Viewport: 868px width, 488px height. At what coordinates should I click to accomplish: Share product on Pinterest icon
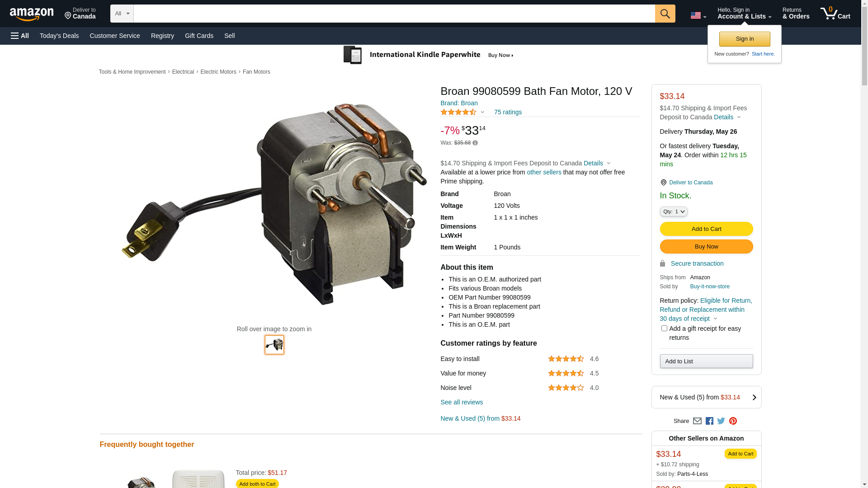[x=733, y=421]
